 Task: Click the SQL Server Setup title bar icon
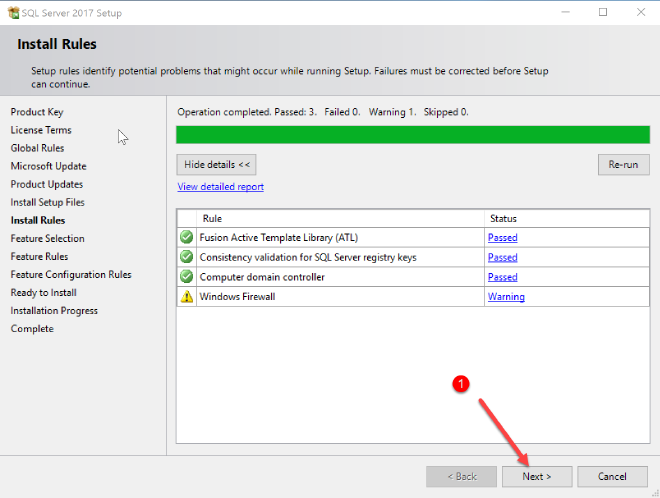coord(11,12)
